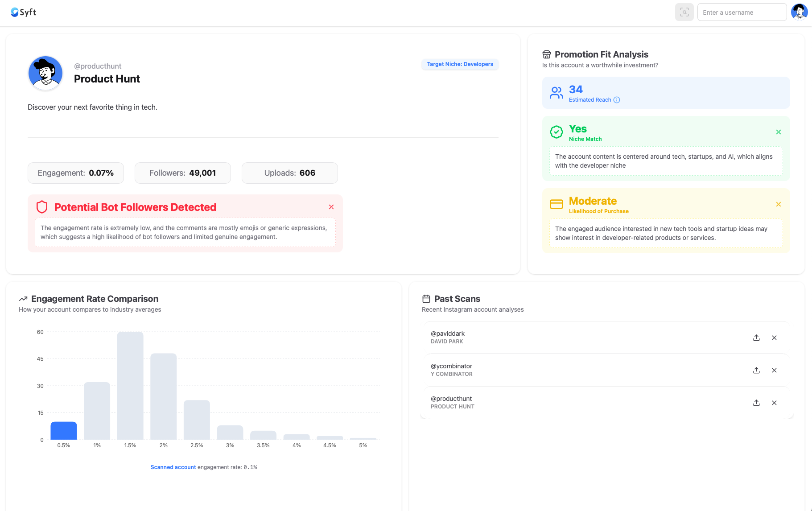Share the @ycombinator scan
812x511 pixels.
pos(756,370)
